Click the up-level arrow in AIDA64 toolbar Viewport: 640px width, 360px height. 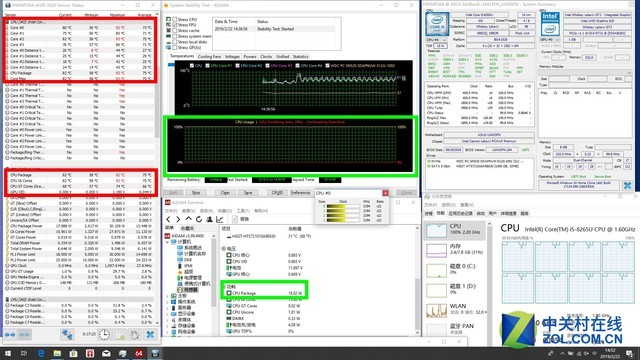[x=189, y=219]
